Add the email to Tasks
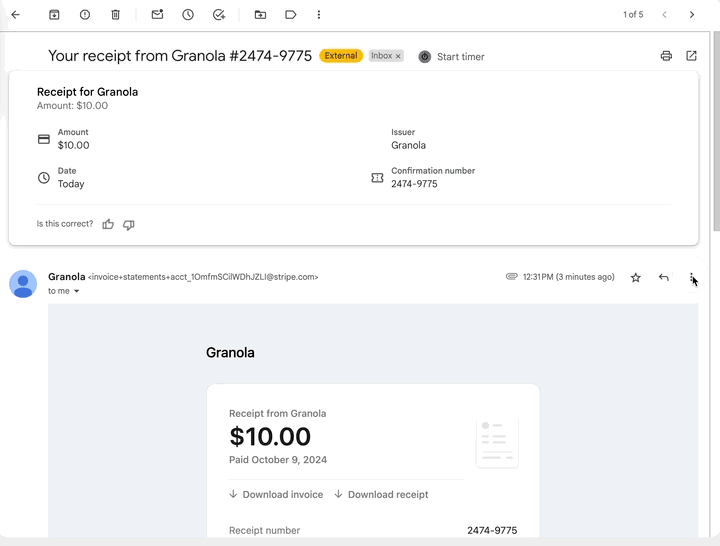 click(x=219, y=15)
